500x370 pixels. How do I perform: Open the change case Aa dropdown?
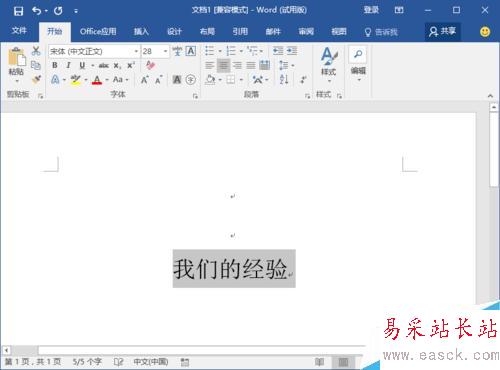(120, 80)
